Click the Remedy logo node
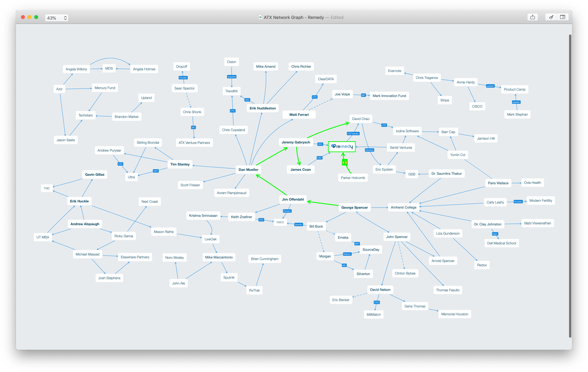Viewport: 588px width, 372px height. tap(342, 146)
